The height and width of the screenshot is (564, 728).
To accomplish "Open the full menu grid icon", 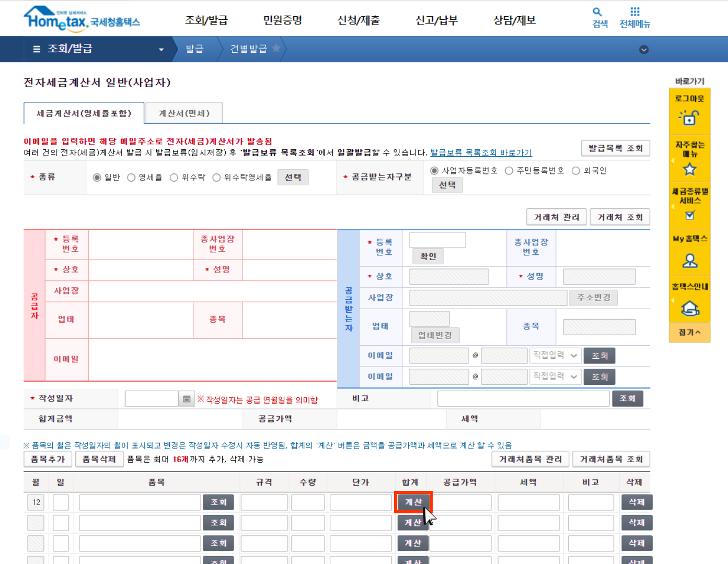I will click(634, 12).
